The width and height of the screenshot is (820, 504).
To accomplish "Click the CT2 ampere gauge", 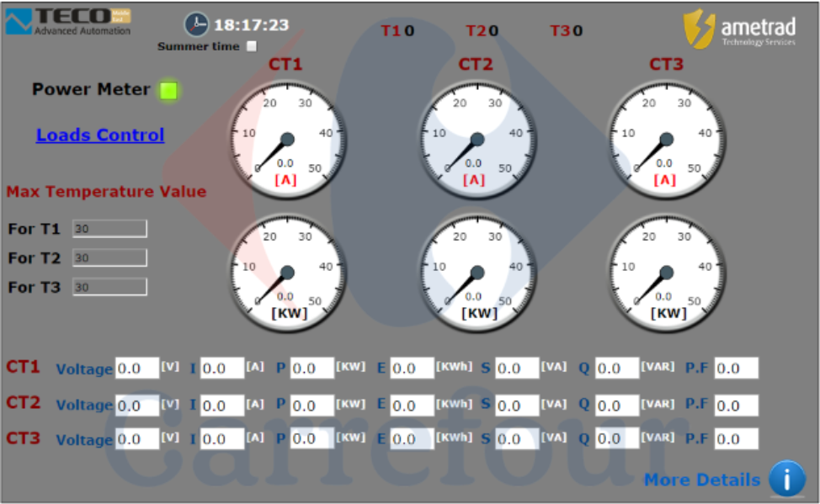I will point(477,140).
